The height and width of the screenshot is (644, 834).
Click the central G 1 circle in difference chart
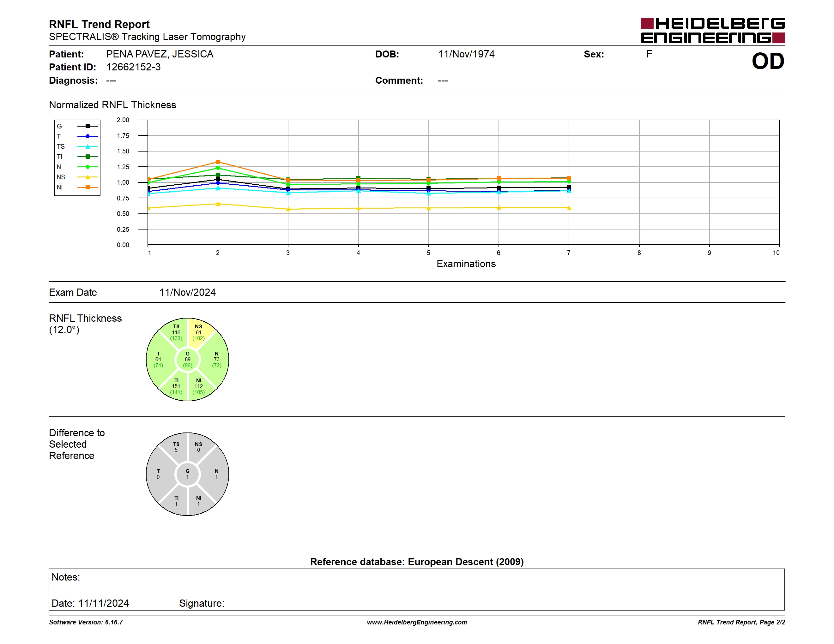pos(188,474)
